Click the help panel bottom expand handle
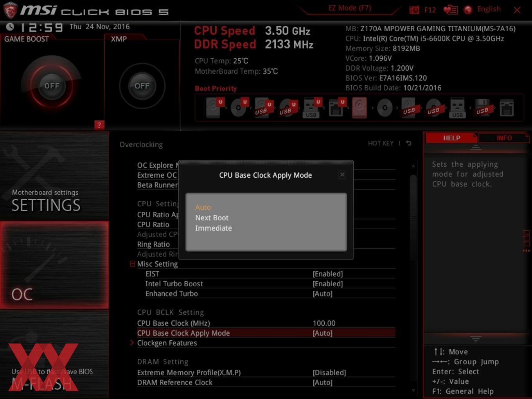The image size is (532, 399). click(476, 338)
